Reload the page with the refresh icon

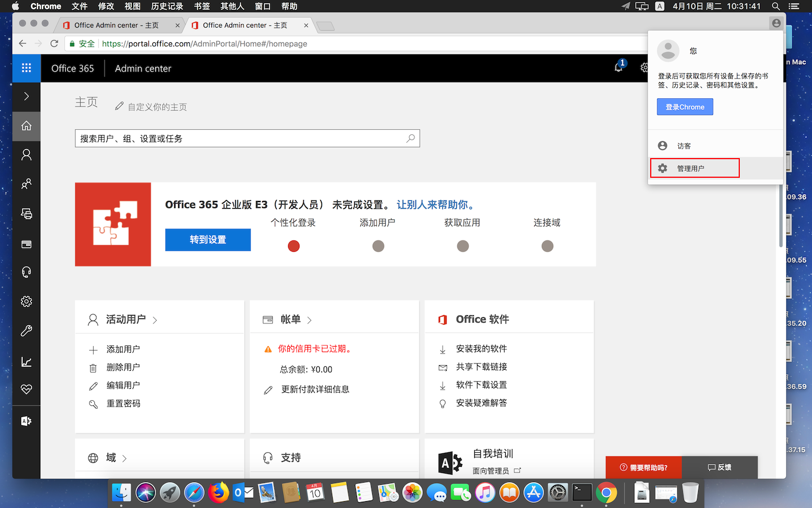tap(54, 43)
